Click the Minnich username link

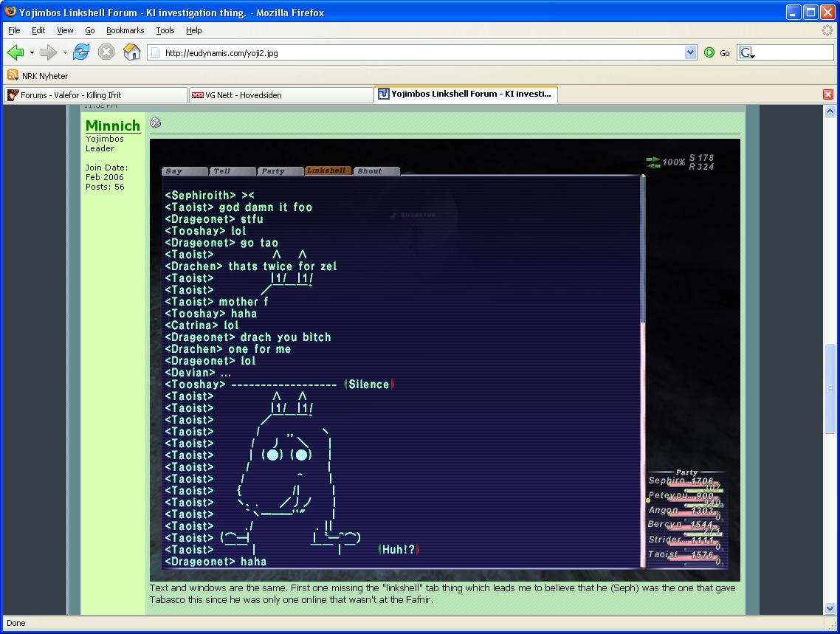[x=112, y=125]
